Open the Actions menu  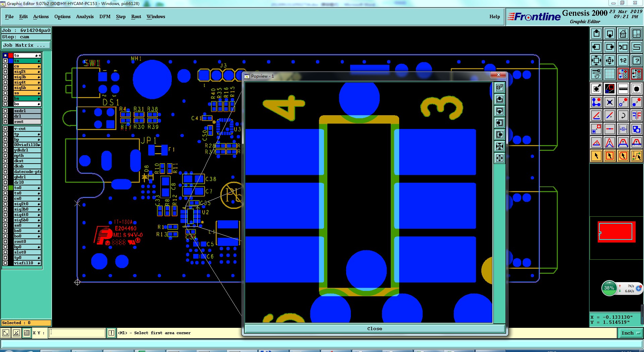click(41, 16)
